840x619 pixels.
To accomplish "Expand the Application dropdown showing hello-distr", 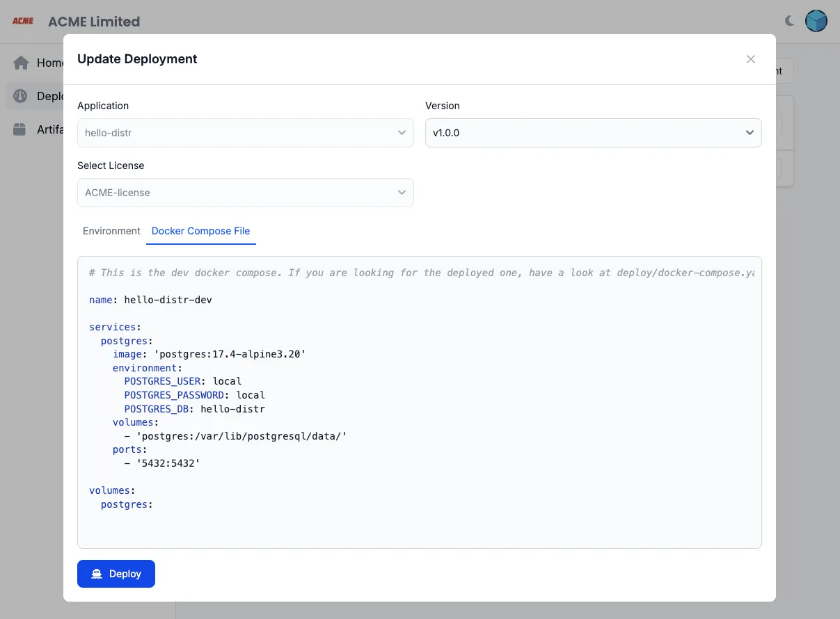I will [x=245, y=133].
